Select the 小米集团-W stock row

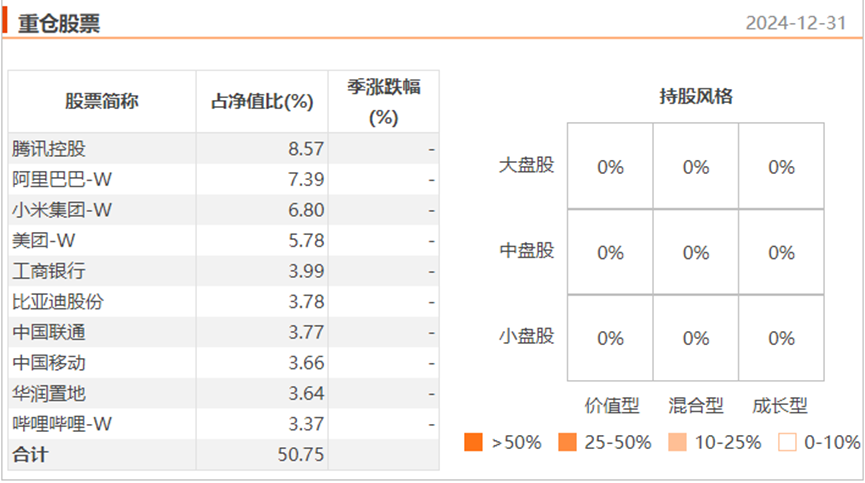61,210
